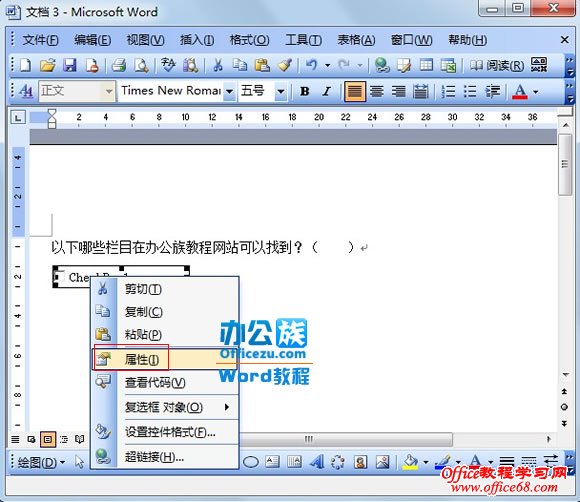This screenshot has width=580, height=502.
Task: Open the 绘图(D) drawing menu
Action: coord(40,462)
